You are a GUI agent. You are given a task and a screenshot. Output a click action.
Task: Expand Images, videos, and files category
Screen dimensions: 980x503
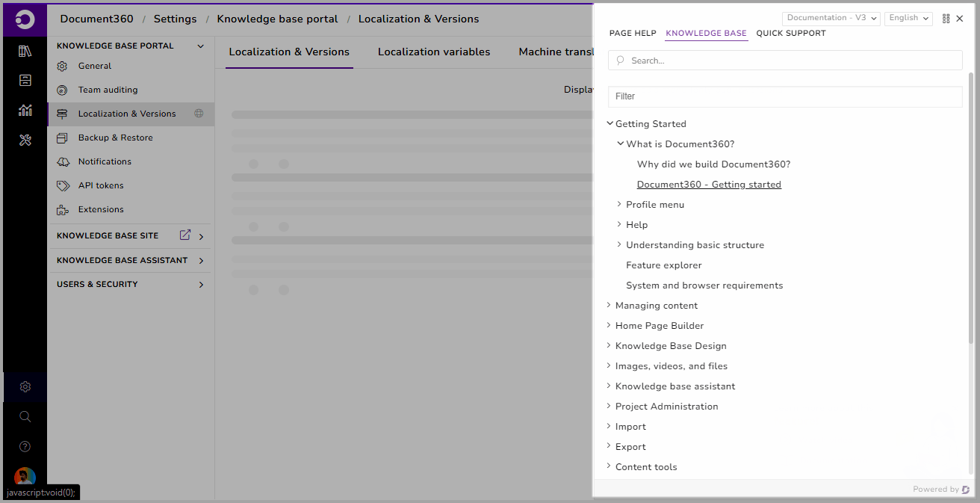[x=609, y=365]
